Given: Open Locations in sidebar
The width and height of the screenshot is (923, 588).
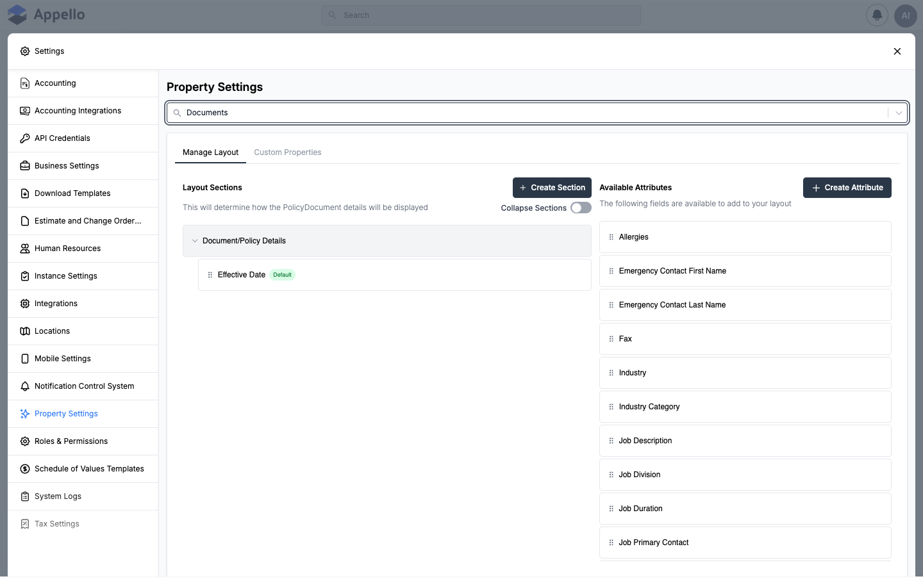Looking at the screenshot, I should pos(83,331).
